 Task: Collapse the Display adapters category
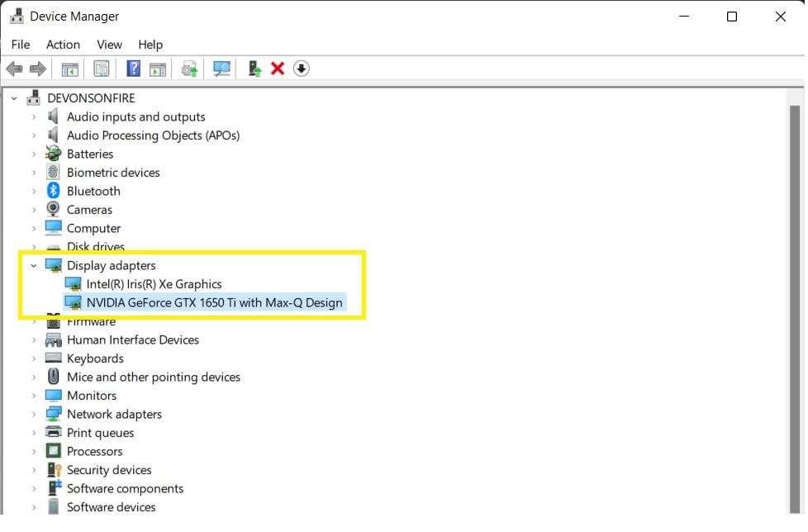tap(34, 266)
